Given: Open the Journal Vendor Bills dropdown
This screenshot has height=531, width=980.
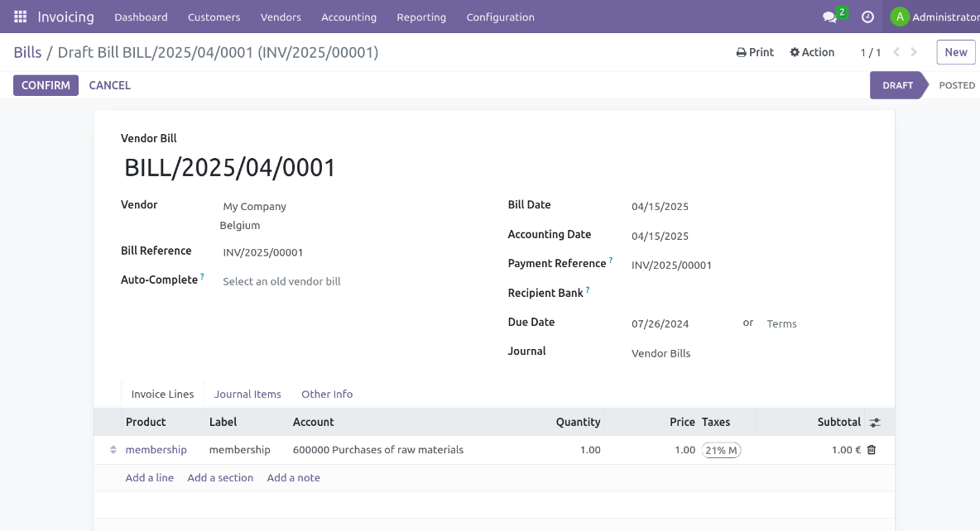Looking at the screenshot, I should point(750,353).
